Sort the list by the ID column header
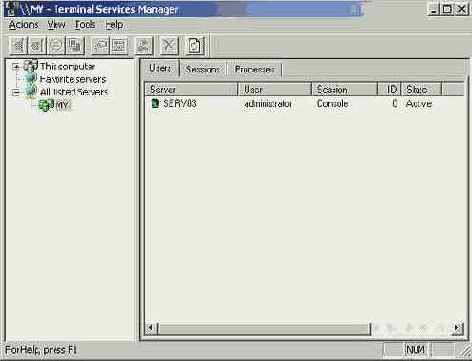This screenshot has width=472, height=361. (x=389, y=89)
